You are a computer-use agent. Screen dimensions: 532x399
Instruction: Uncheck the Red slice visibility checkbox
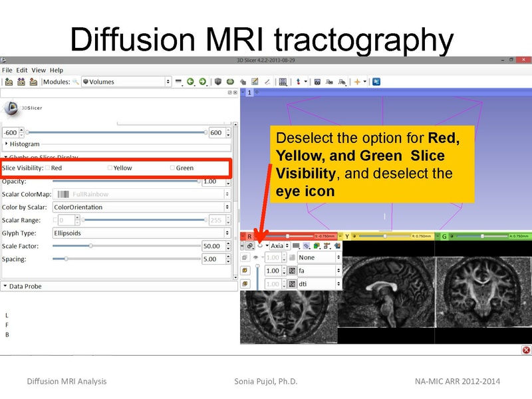coord(48,168)
